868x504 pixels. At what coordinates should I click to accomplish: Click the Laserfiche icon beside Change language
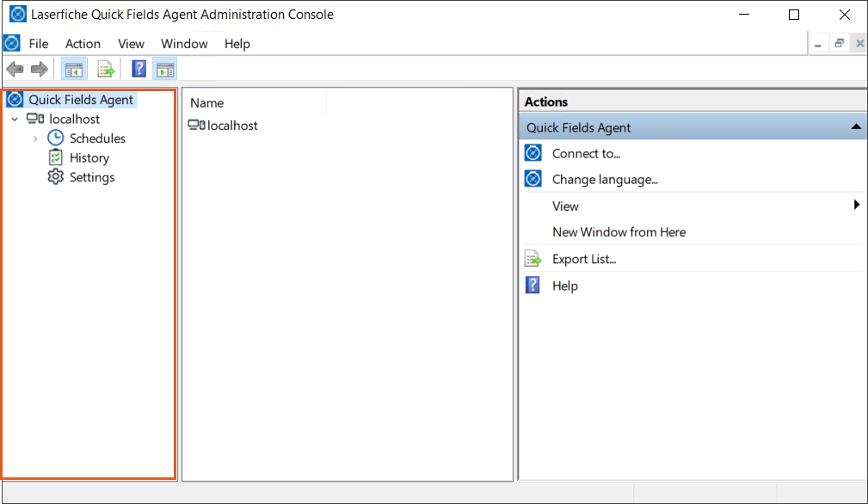coord(532,179)
